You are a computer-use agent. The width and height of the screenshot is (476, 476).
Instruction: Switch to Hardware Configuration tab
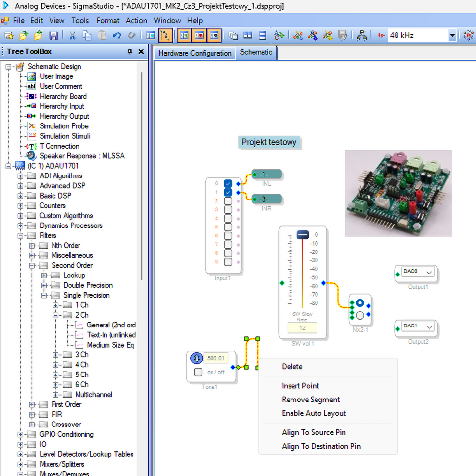coord(195,53)
